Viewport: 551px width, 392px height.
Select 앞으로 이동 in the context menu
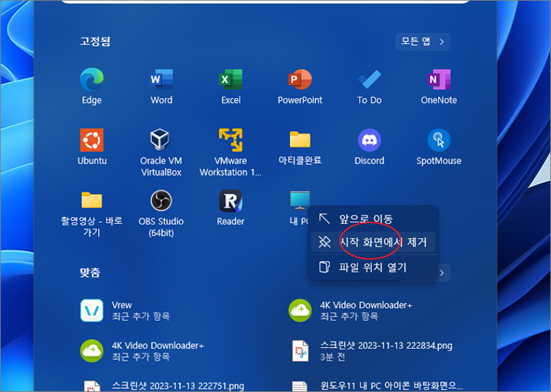pyautogui.click(x=373, y=218)
